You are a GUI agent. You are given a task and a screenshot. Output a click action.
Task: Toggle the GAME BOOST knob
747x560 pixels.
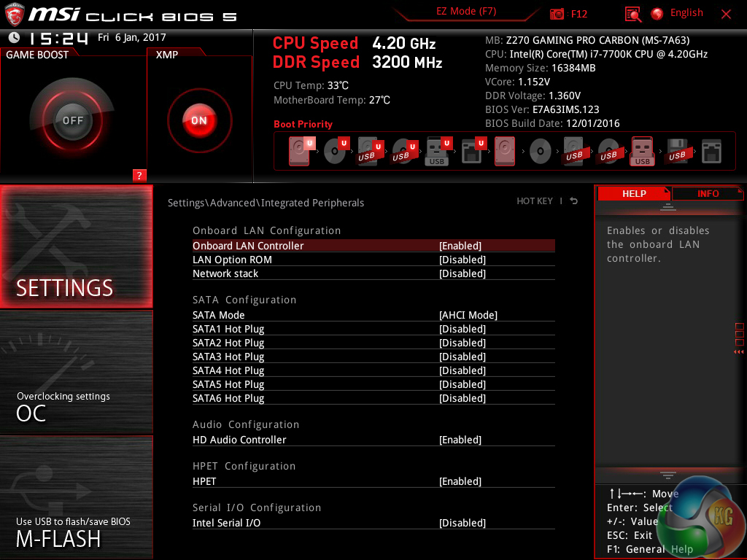click(72, 120)
